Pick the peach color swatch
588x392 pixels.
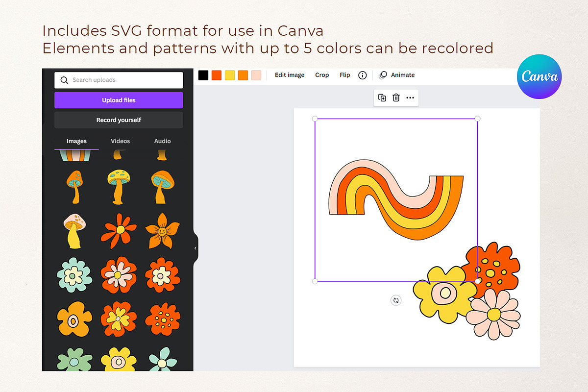point(256,75)
